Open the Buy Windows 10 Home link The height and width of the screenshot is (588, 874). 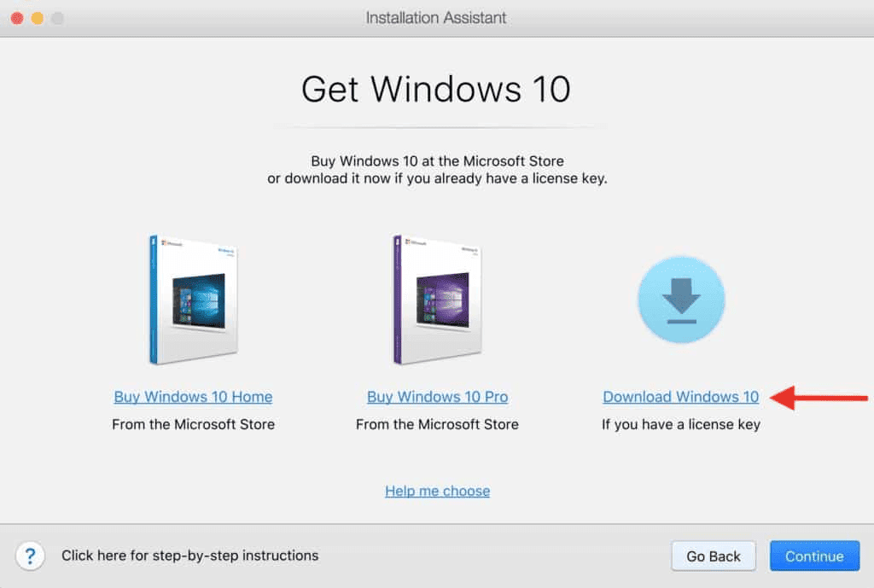tap(193, 397)
